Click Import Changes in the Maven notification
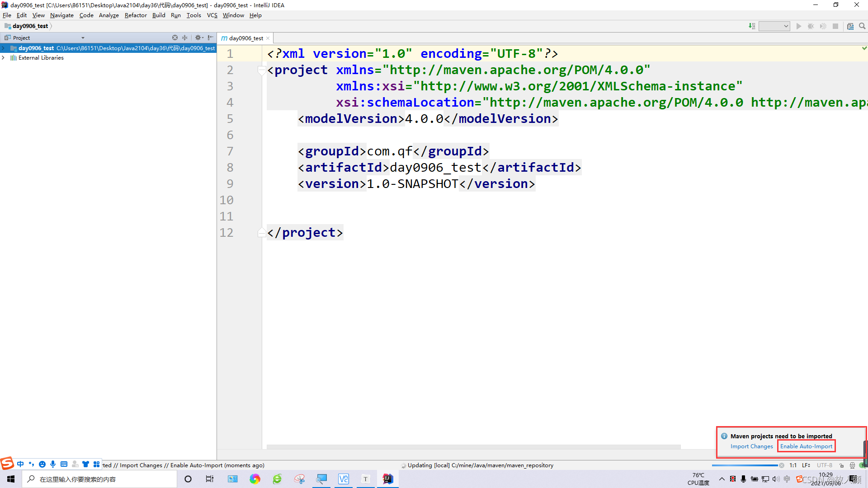This screenshot has height=488, width=868. (751, 446)
